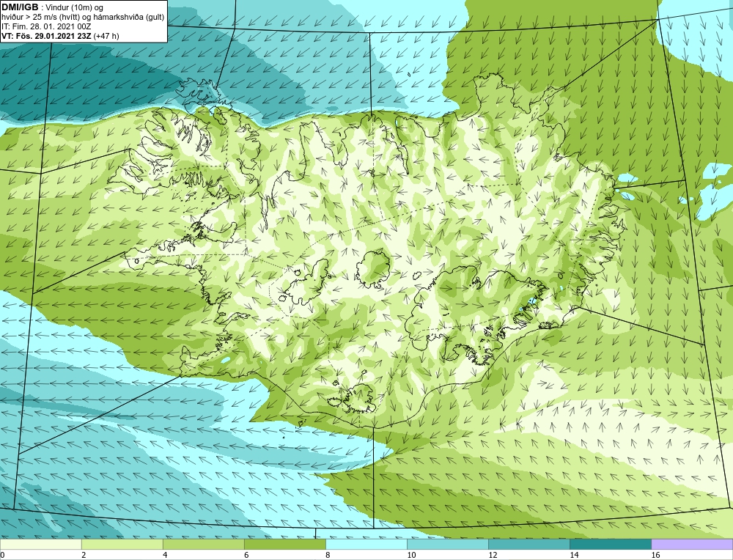The height and width of the screenshot is (560, 733).
Task: Click the 2-4 m/s legend swatch
Action: (x=122, y=544)
